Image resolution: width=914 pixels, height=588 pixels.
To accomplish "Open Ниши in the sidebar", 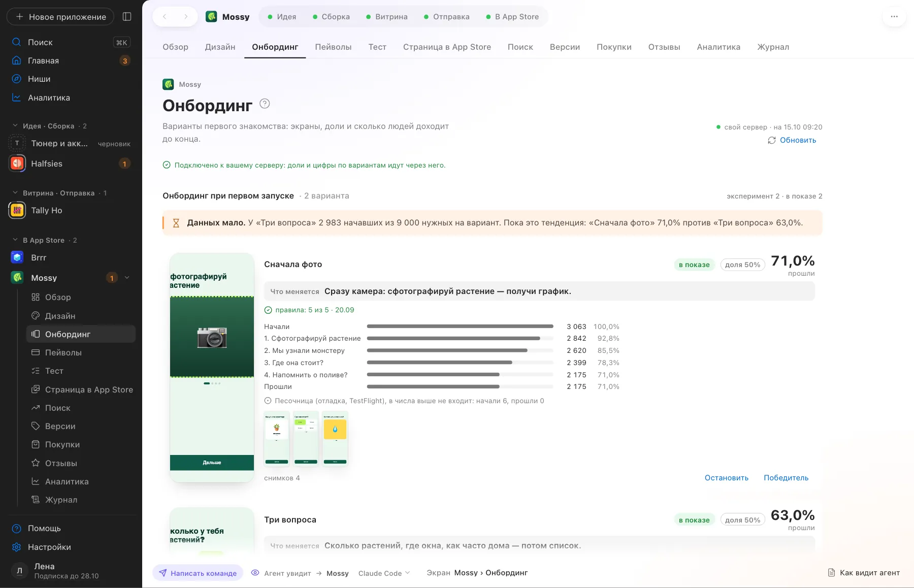I will (71, 79).
